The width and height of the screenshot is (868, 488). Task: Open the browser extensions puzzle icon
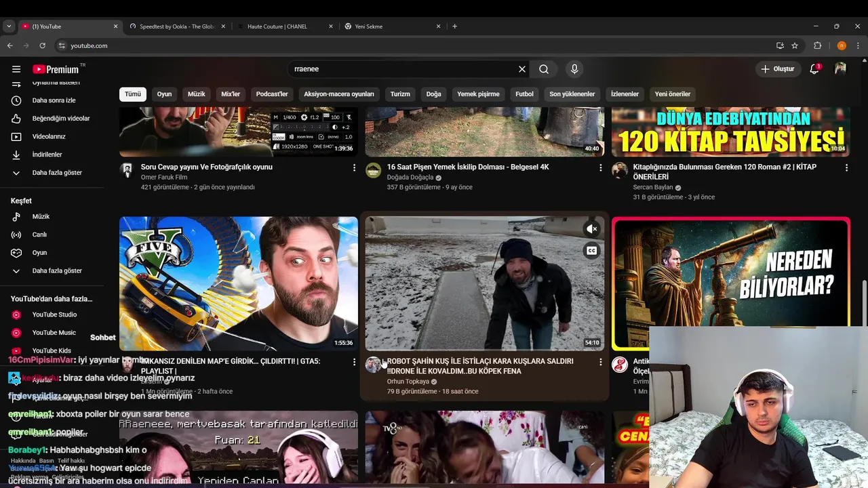[x=818, y=45]
